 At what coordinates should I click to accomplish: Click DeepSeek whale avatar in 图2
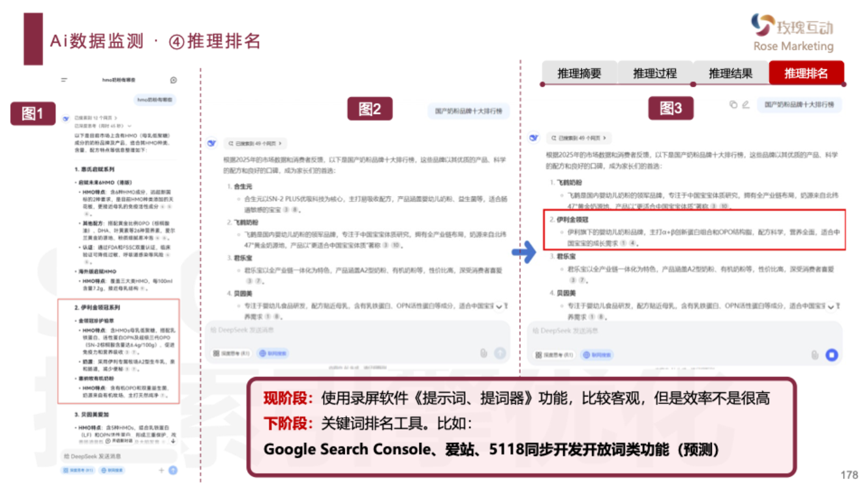coord(212,143)
